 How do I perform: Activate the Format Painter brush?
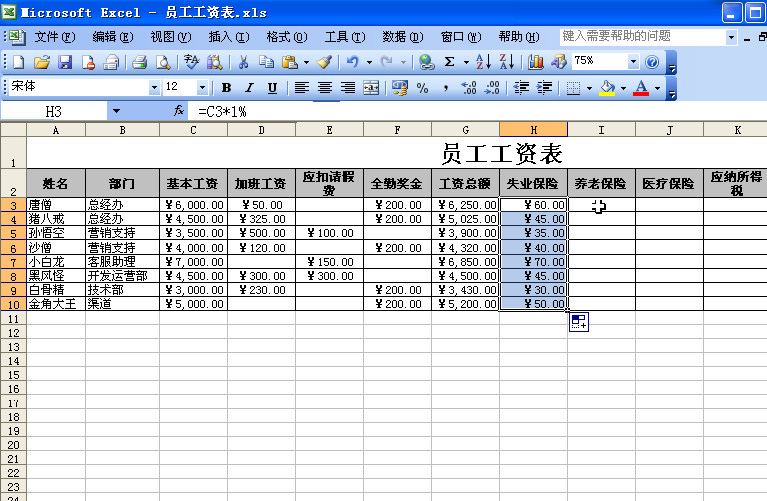324,62
